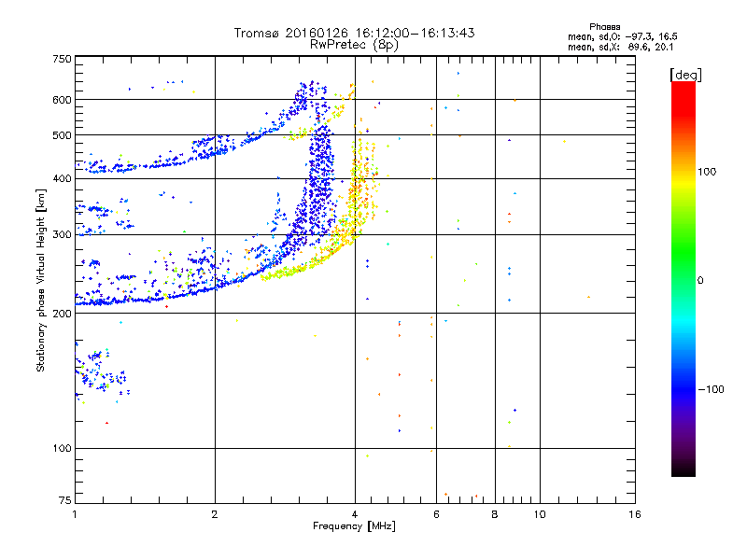Click the x-axis '8' tick label
This screenshot has height=560, width=747.
[495, 514]
